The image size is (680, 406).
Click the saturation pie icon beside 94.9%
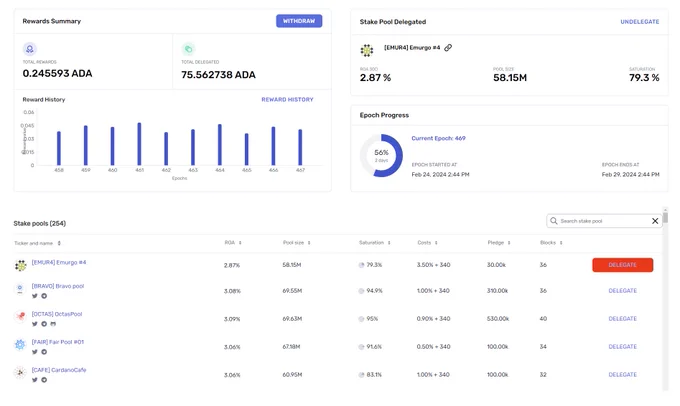point(361,291)
